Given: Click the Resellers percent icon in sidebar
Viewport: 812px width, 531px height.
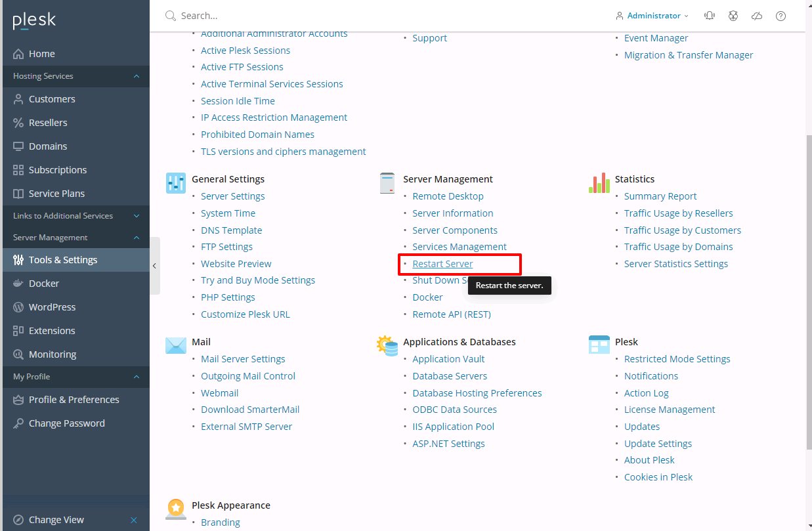Looking at the screenshot, I should point(18,123).
